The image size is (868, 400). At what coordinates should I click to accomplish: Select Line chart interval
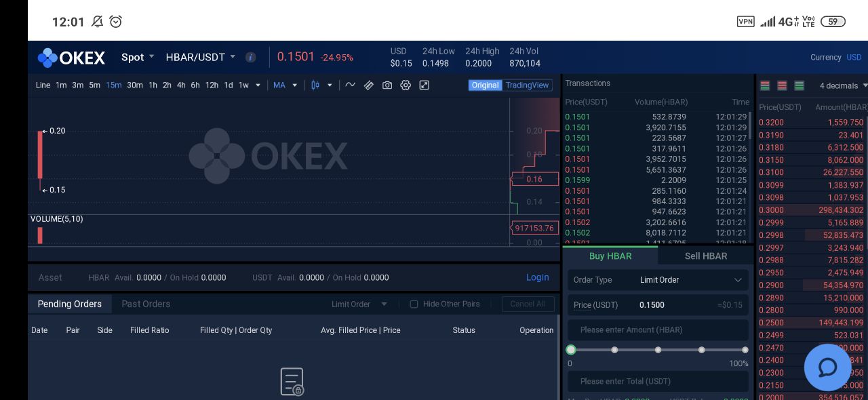(x=43, y=85)
